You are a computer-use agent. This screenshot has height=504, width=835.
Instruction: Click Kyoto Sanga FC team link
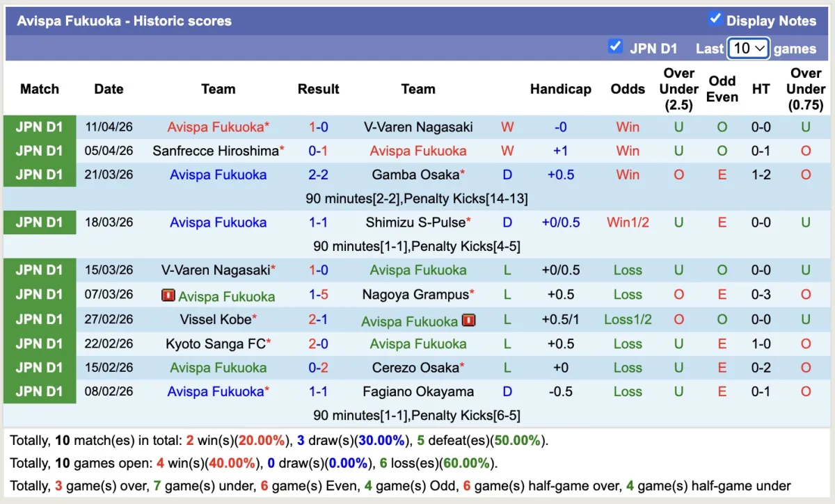[x=216, y=343]
